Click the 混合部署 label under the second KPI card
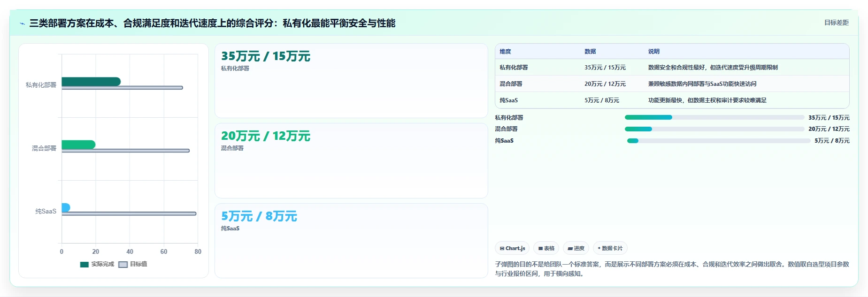The image size is (868, 297). pos(232,148)
